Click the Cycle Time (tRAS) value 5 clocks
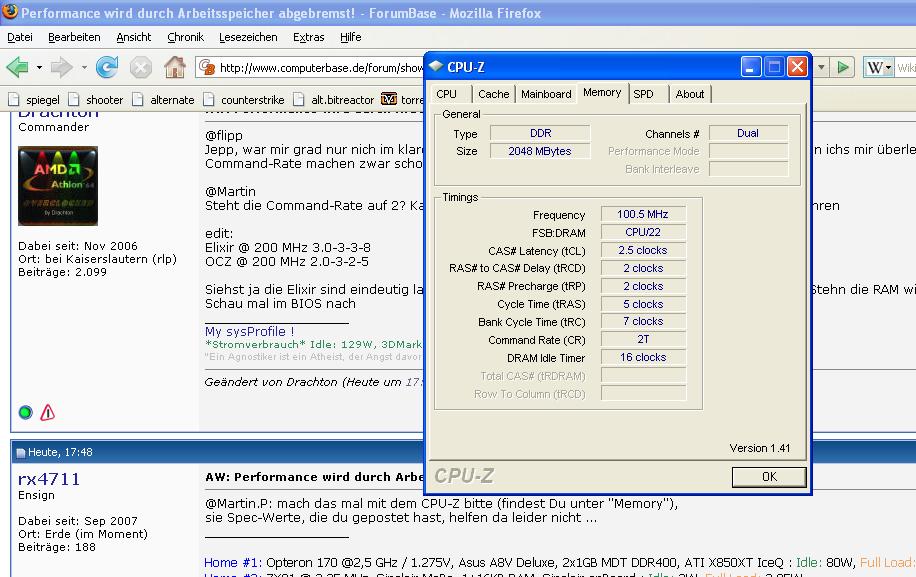The height and width of the screenshot is (577, 916). click(643, 304)
